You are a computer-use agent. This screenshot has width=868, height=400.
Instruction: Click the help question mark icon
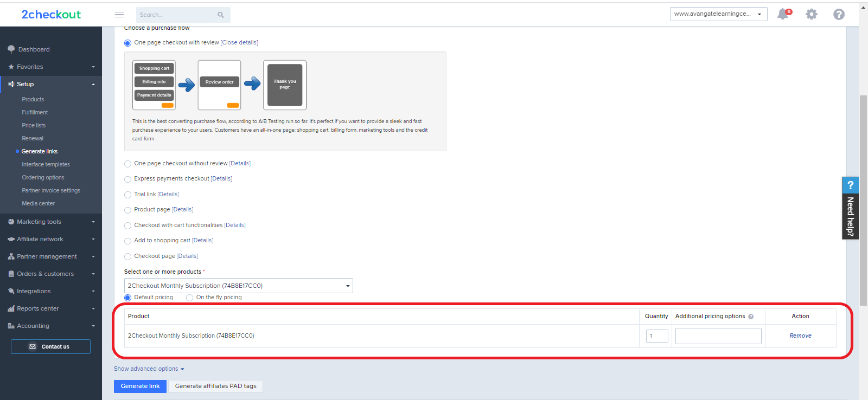839,14
